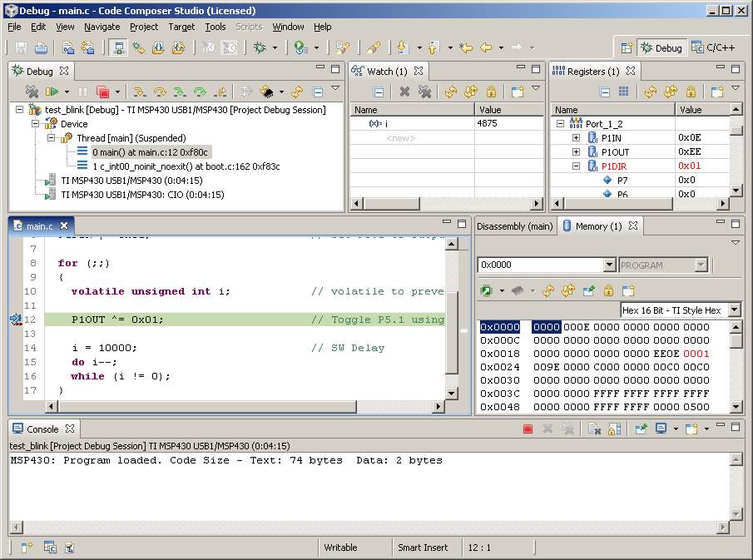Open Debug launch dropdown arrow in main toolbar
Image resolution: width=753 pixels, height=560 pixels.
pos(275,47)
